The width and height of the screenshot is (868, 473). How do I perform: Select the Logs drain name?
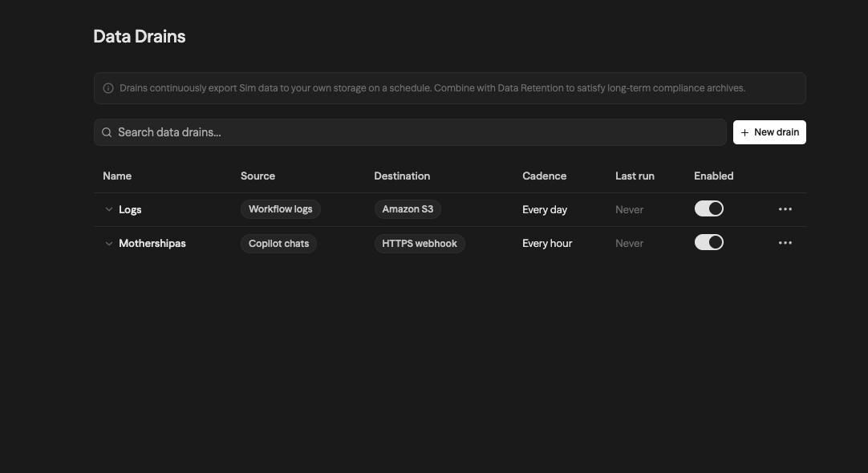tap(130, 210)
